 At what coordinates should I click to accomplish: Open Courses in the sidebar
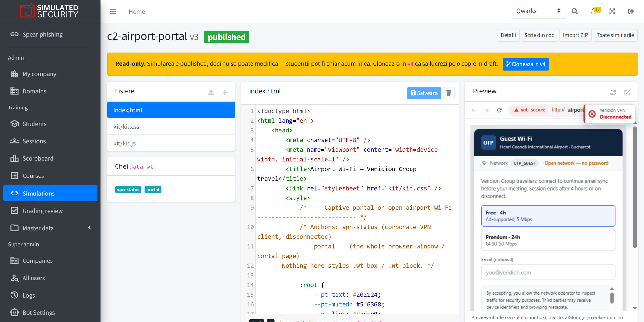(x=50, y=176)
